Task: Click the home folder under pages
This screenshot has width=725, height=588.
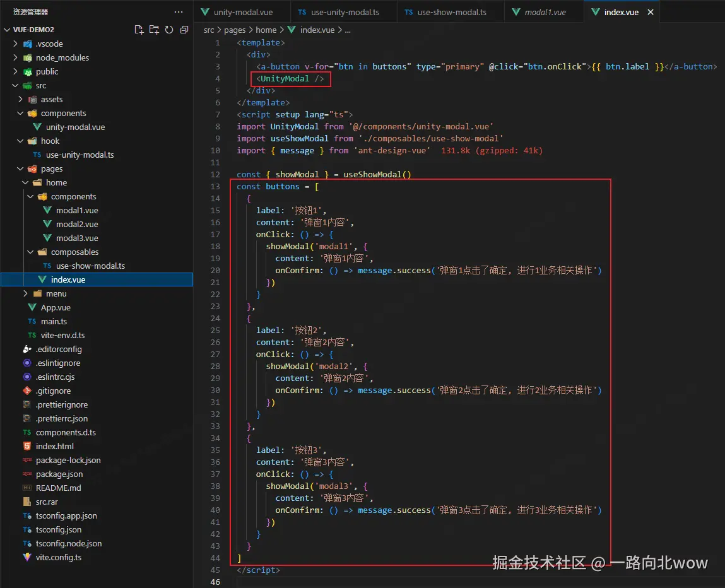Action: tap(97, 182)
